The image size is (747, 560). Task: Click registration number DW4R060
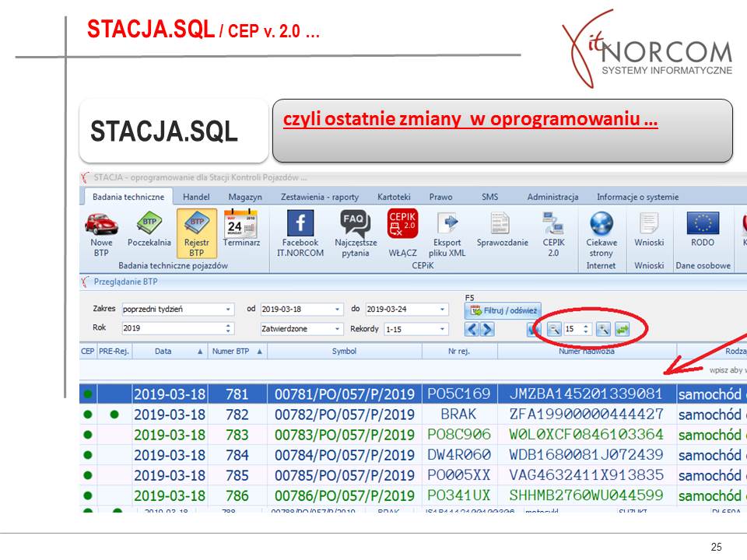click(x=459, y=455)
